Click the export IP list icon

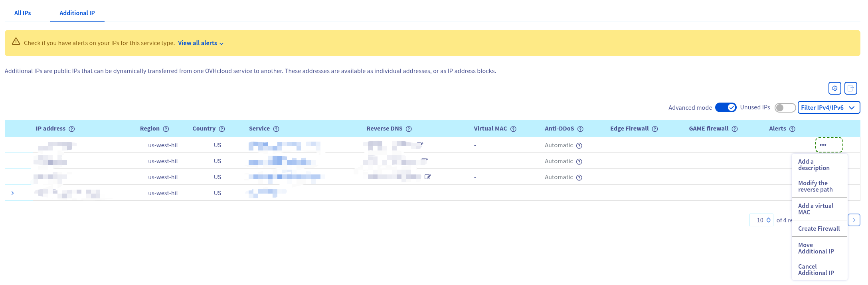click(x=850, y=88)
